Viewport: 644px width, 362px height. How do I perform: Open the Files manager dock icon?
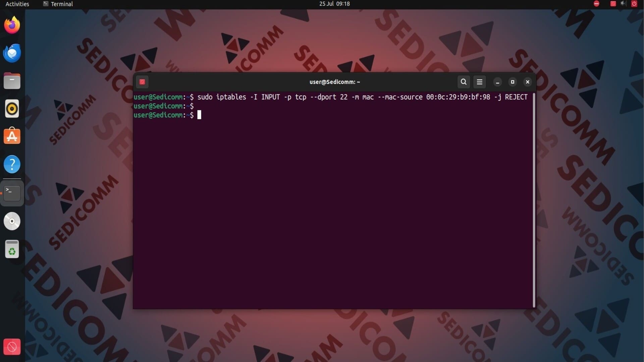tap(12, 81)
